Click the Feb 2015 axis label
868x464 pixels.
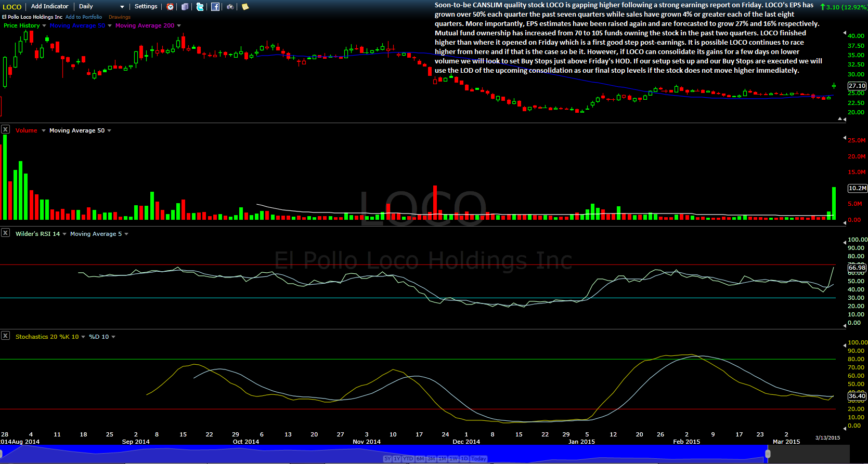tap(686, 442)
